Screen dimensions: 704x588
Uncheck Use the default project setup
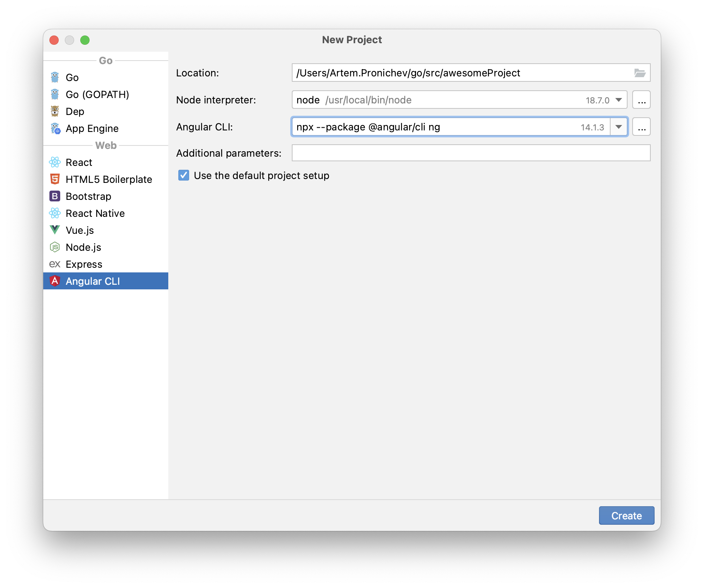(x=183, y=175)
